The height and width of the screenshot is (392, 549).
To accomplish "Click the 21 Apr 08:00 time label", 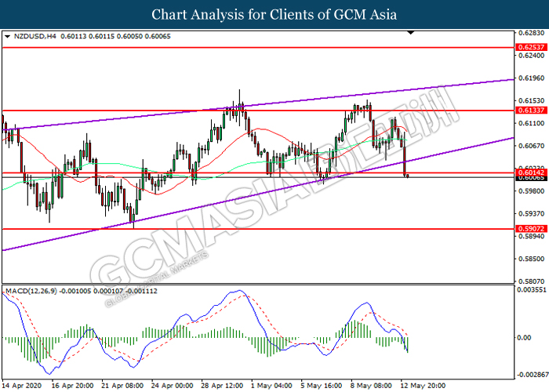I will point(122,386).
